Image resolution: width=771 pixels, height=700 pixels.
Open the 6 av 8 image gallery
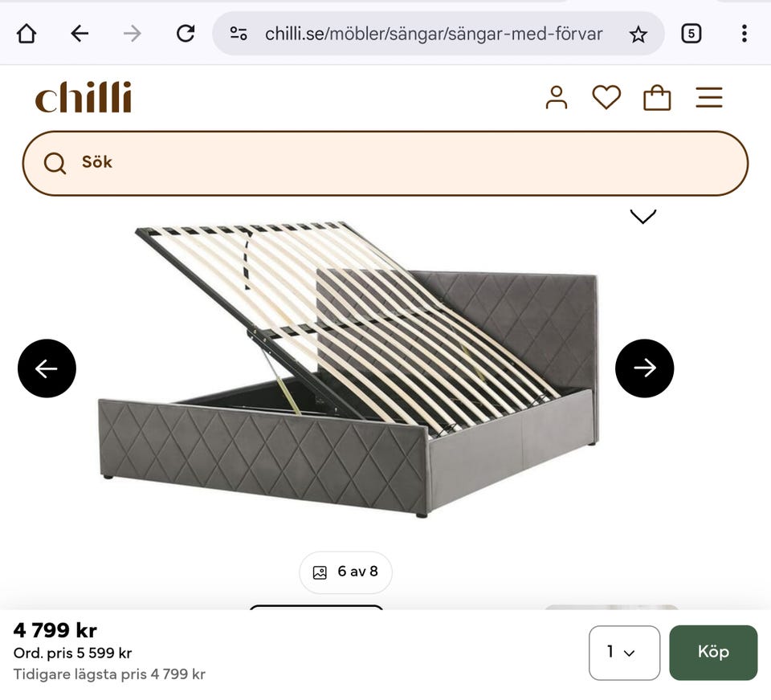345,572
